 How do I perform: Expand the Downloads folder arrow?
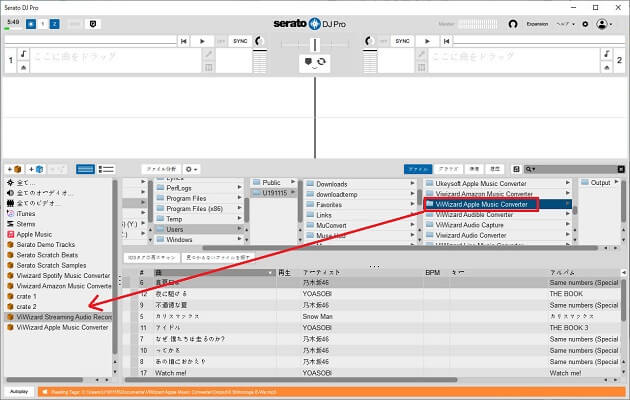[x=412, y=183]
